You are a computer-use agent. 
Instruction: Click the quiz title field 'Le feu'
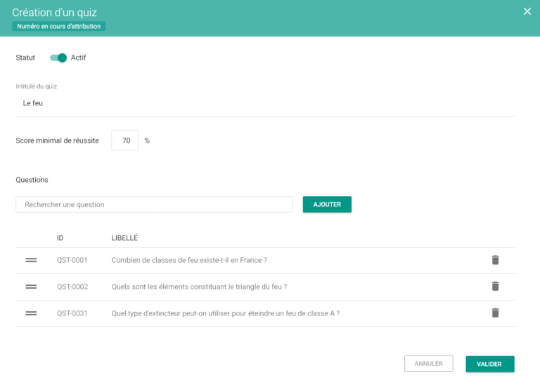(x=266, y=103)
